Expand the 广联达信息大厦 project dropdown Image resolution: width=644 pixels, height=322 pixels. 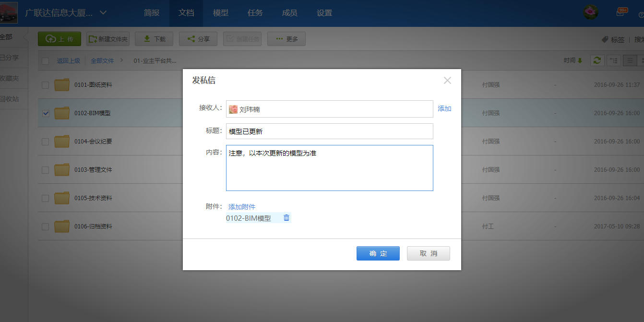pyautogui.click(x=103, y=13)
